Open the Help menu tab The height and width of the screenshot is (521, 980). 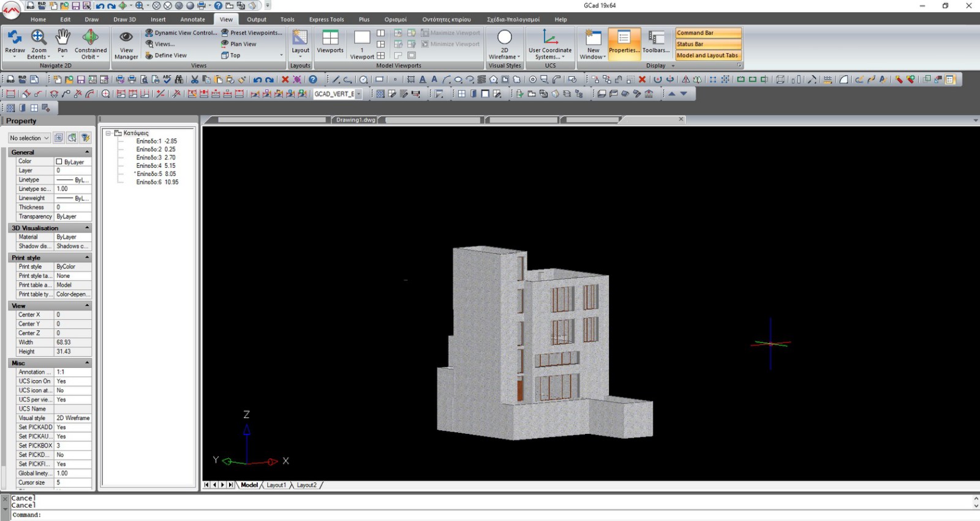click(x=560, y=19)
